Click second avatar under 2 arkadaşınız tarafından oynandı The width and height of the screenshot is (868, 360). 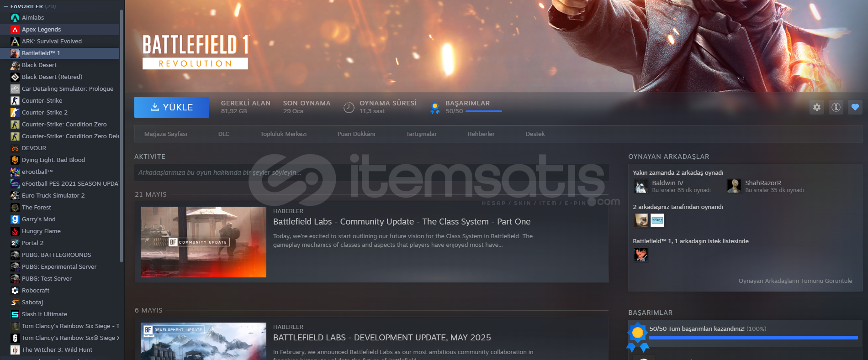pos(657,220)
